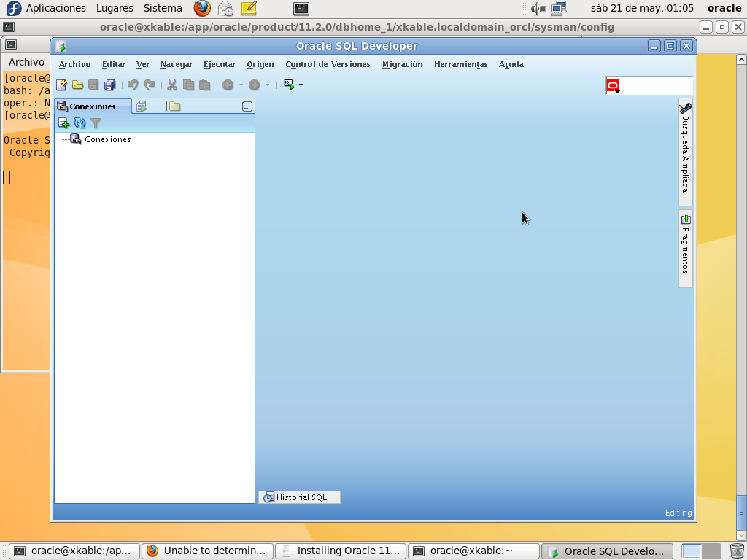Click the Save floppy disk icon

click(93, 85)
